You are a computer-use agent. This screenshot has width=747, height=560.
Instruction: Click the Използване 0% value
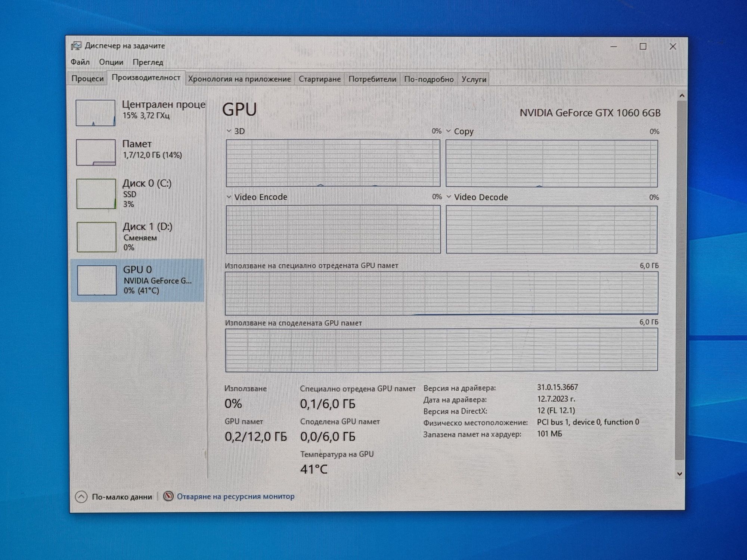[x=233, y=404]
